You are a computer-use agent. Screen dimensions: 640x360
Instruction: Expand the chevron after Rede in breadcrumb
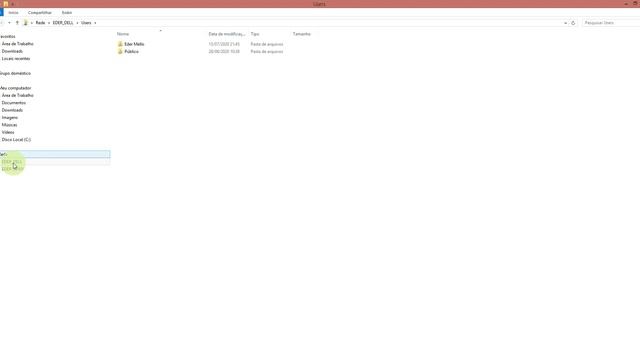pos(49,23)
